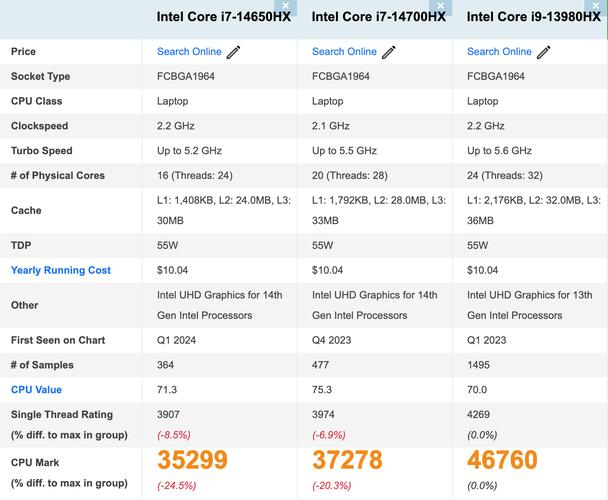Remove the Intel Core i7-14700HX column
608x500 pixels.
pos(443,6)
